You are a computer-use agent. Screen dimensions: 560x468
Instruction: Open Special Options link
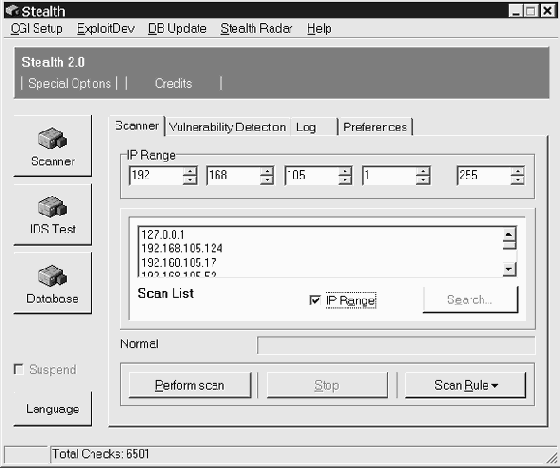coord(69,83)
